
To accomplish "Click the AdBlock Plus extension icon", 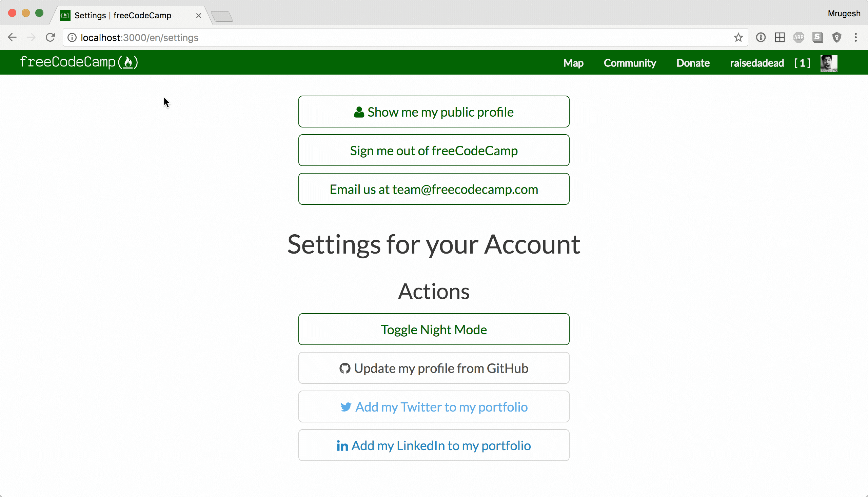I will point(798,37).
